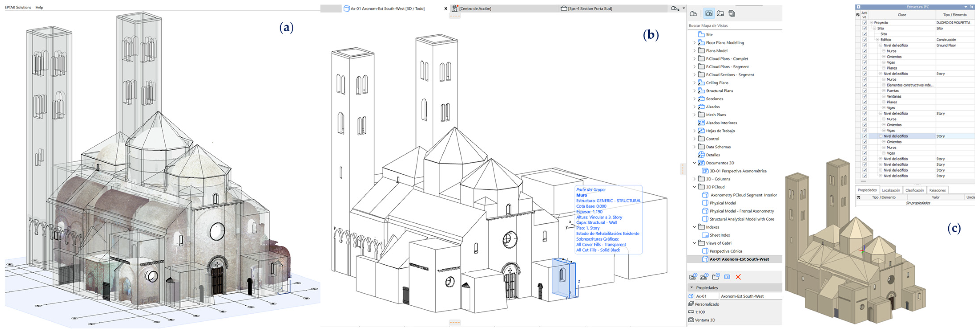
Task: Disable the Puertas checkbox in Estructura IFC
Action: pos(865,91)
